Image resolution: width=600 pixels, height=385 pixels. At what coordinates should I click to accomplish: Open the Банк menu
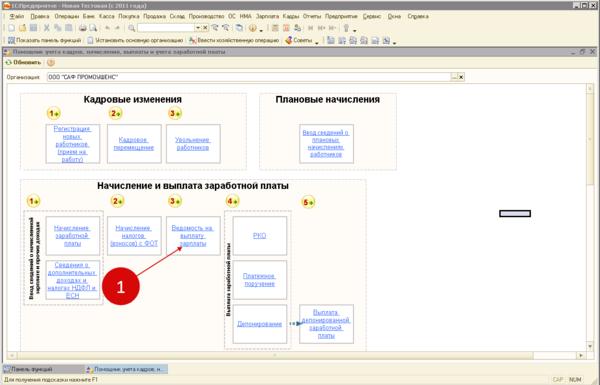pyautogui.click(x=89, y=16)
